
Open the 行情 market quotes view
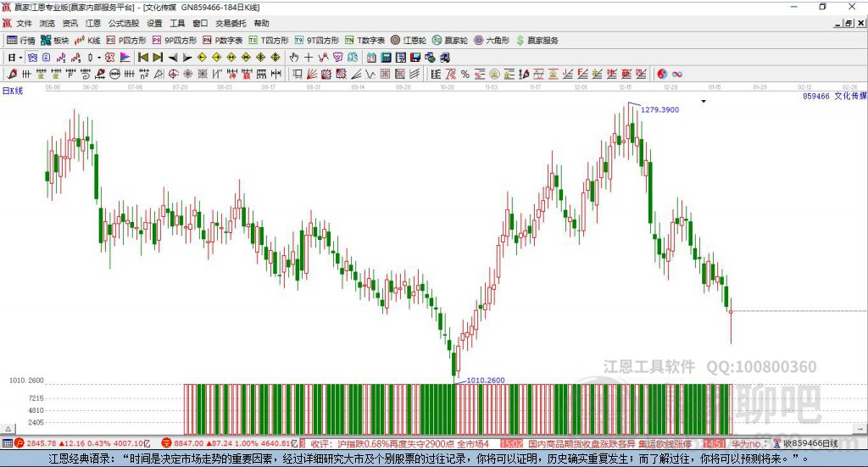tap(21, 40)
